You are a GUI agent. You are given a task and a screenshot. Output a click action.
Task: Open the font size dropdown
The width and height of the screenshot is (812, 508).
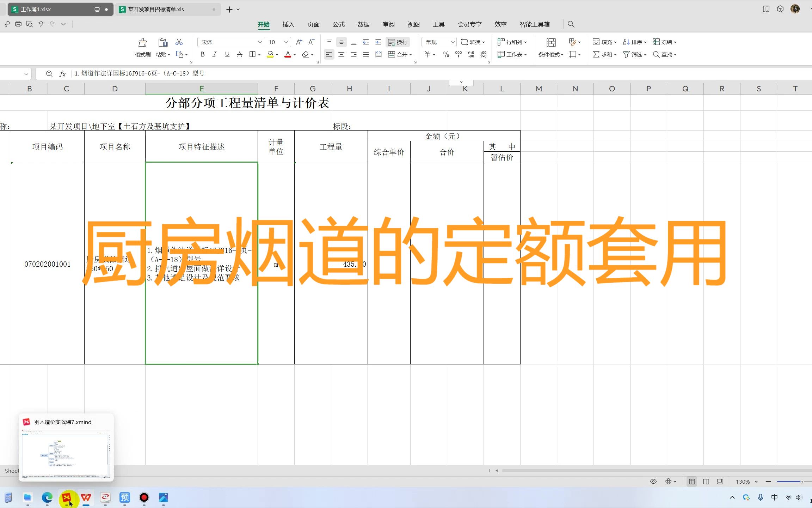point(286,42)
